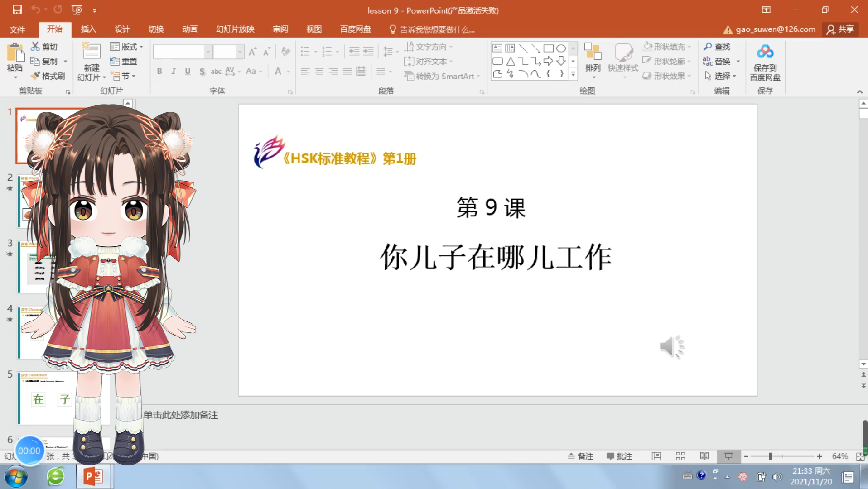Viewport: 868px width, 489px height.
Task: Select the oval shape in shapes gallery
Action: (x=561, y=48)
